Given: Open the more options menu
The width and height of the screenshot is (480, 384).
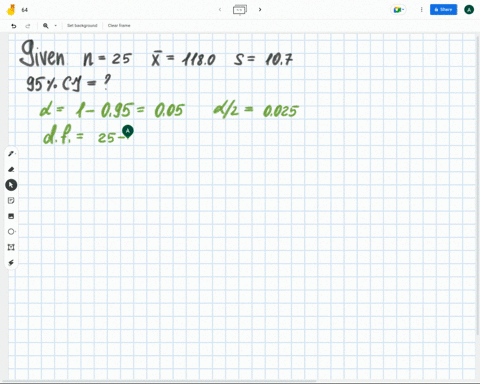Looking at the screenshot, I should coord(421,10).
